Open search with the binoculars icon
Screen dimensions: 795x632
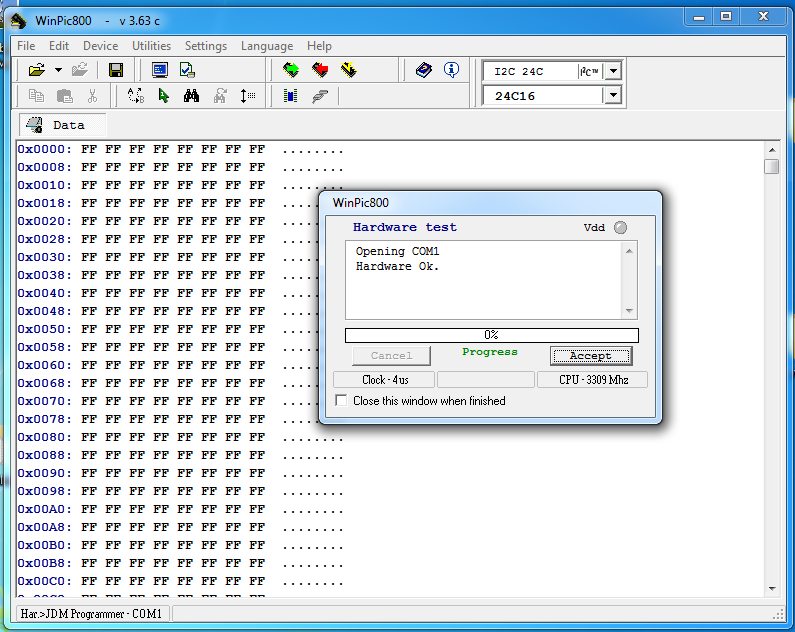(x=191, y=95)
